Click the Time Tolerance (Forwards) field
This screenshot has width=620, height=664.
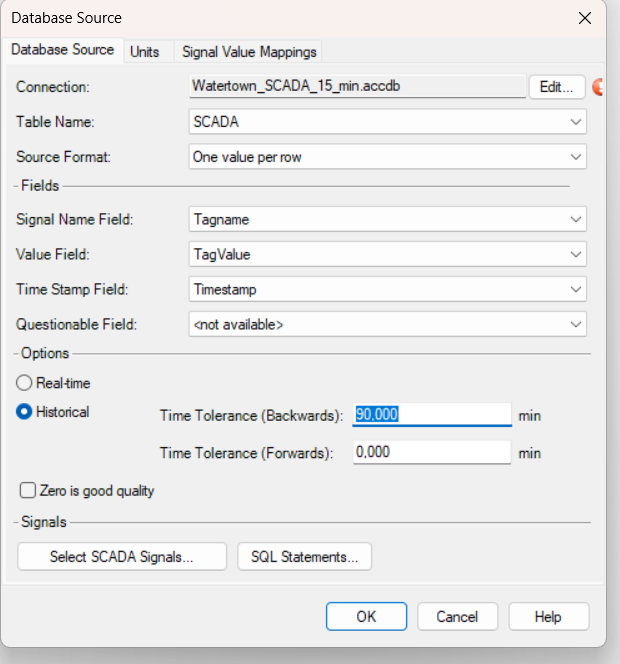(431, 453)
